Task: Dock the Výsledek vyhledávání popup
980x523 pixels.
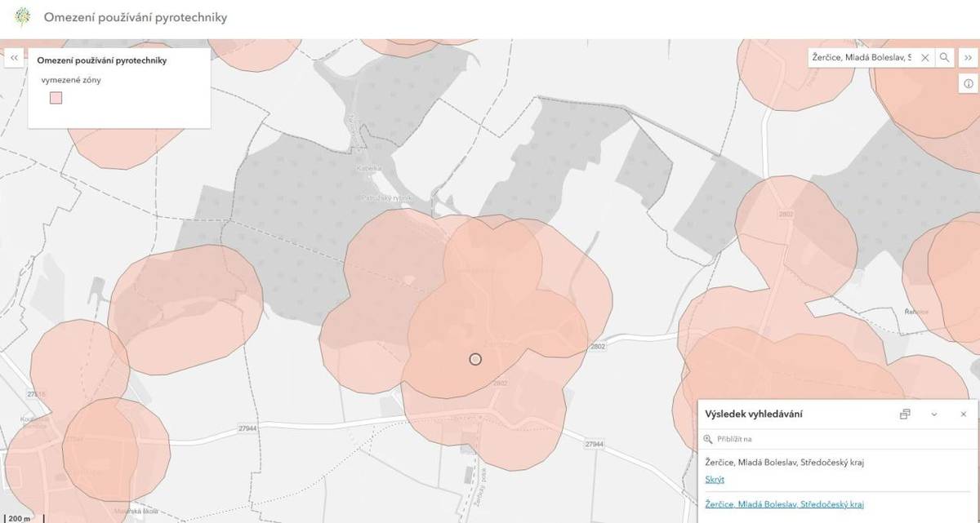Action: click(x=905, y=414)
